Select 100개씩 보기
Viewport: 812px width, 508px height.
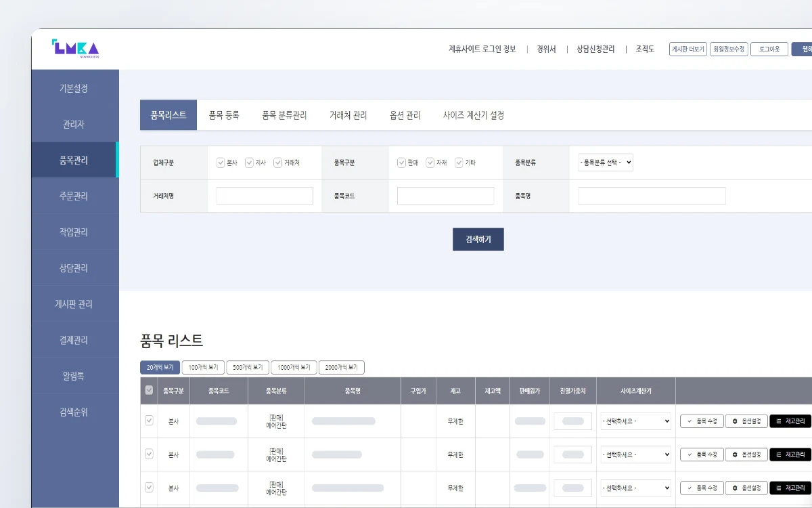pos(203,368)
